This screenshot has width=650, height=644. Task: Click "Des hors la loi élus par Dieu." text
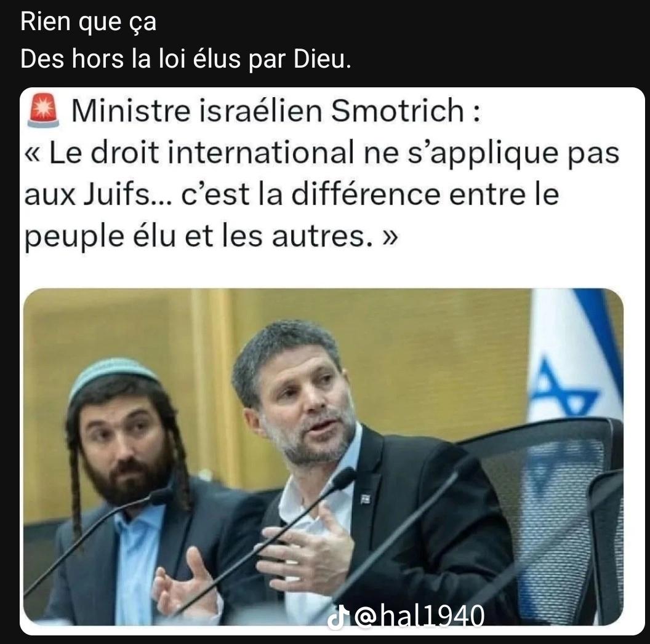[x=186, y=58]
